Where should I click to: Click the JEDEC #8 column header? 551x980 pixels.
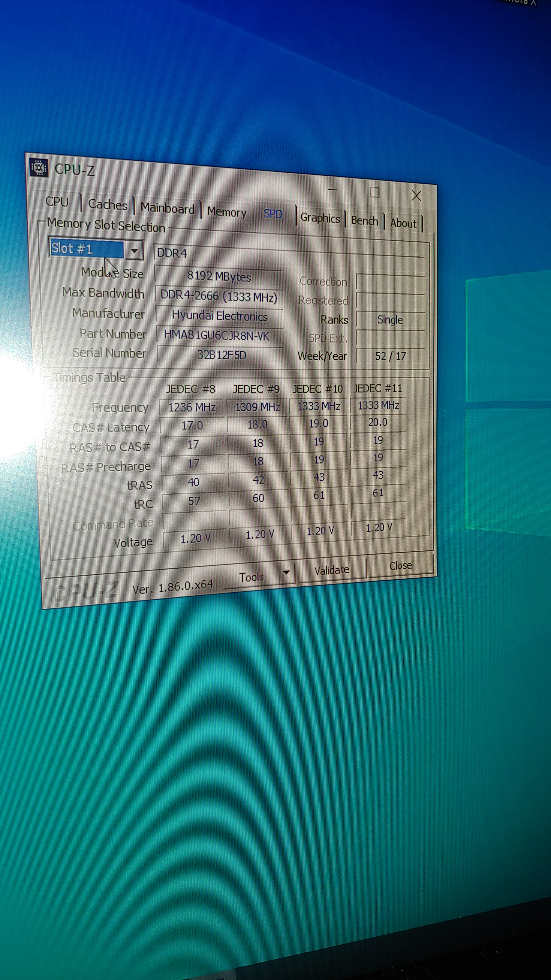(191, 389)
